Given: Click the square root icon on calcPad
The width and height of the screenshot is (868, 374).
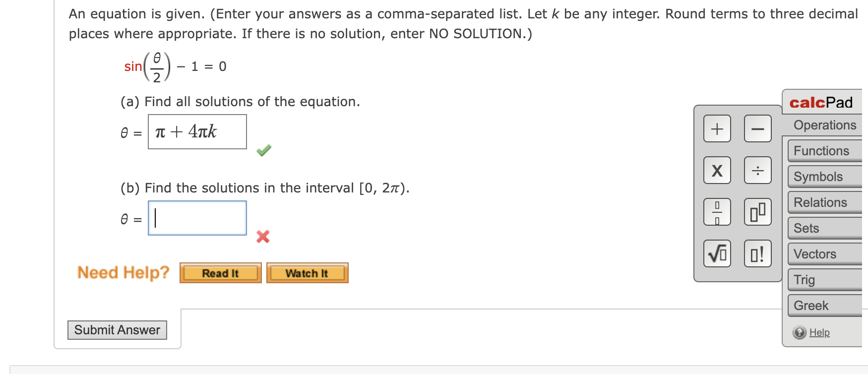Looking at the screenshot, I should point(717,253).
